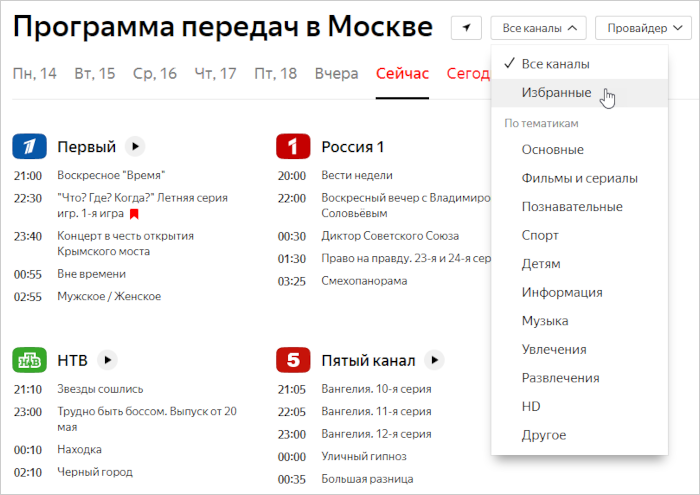Open the Россия 1 channel logo

pyautogui.click(x=293, y=146)
